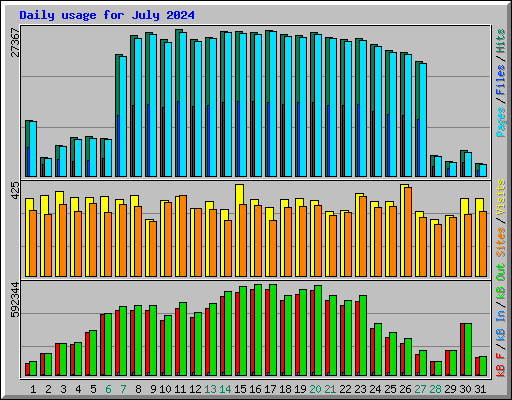The height and width of the screenshot is (400, 512).
Task: Click day 12 on the x-axis
Action: (195, 389)
